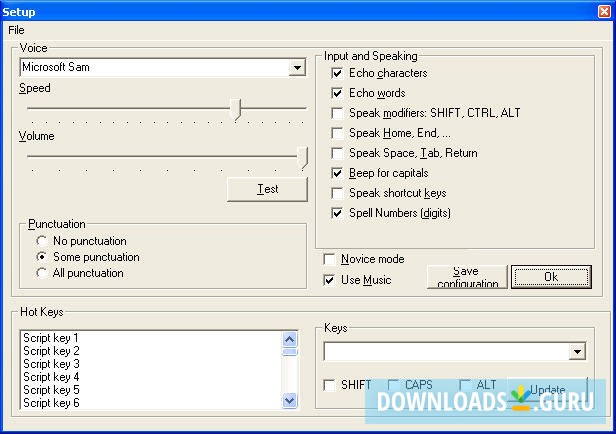Screen dimensions: 616x434
Task: Click the Speed slider thumb
Action: pos(236,109)
